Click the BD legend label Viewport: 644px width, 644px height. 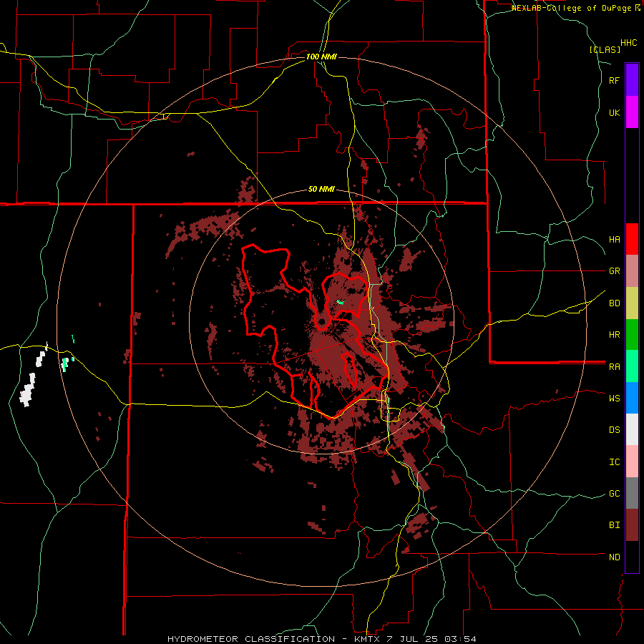pos(615,303)
